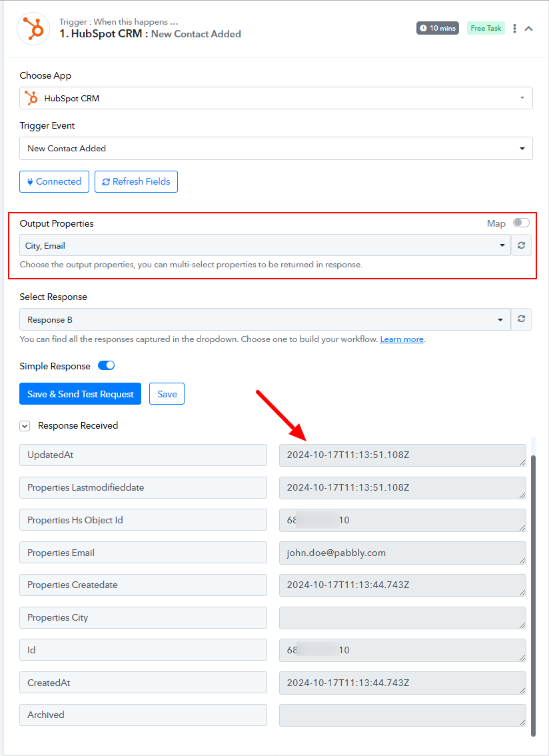
Task: Click the UpdatedAt value field
Action: point(402,455)
